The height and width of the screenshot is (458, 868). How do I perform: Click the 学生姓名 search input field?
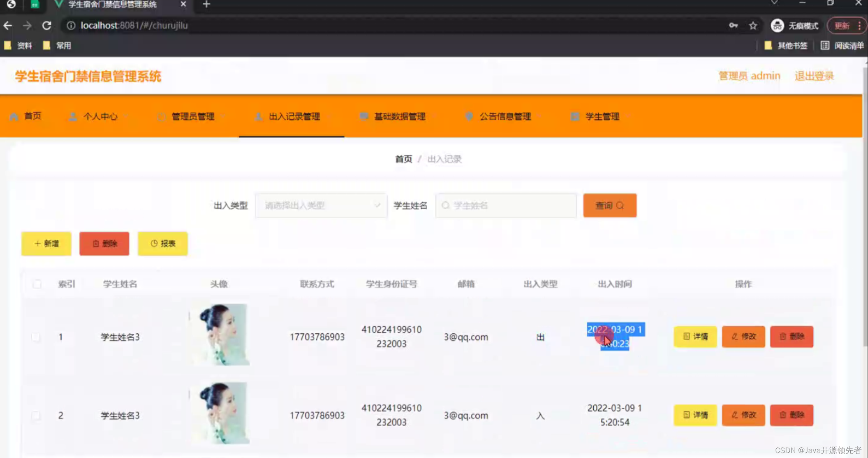506,205
